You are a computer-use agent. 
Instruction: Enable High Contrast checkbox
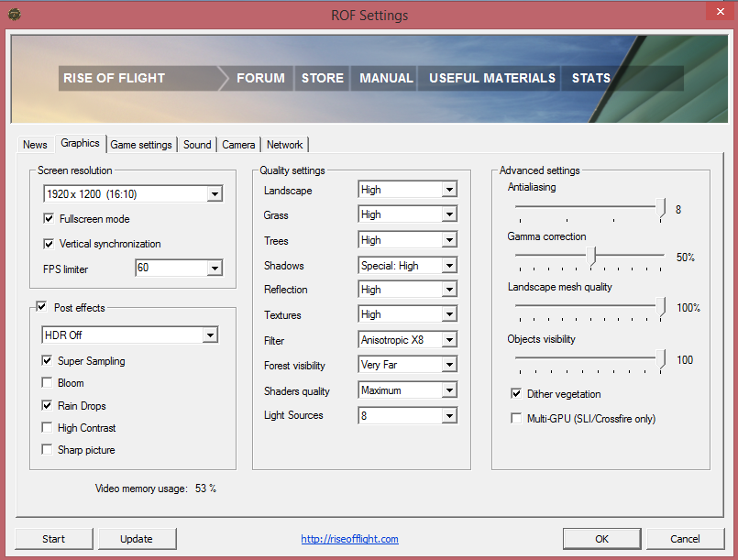(x=47, y=427)
